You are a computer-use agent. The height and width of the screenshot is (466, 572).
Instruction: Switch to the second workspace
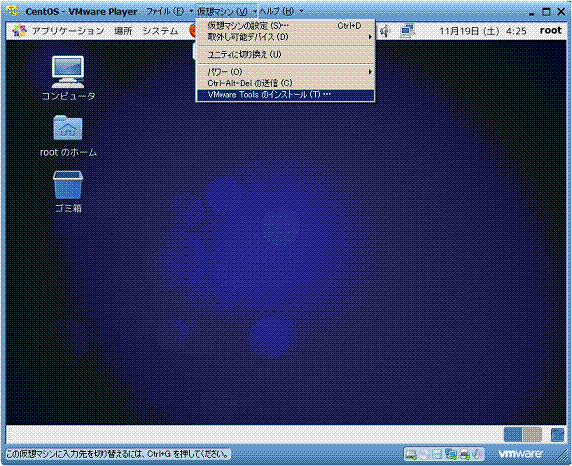pos(532,435)
